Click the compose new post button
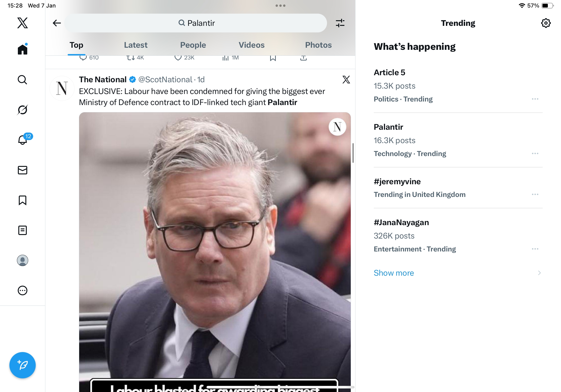This screenshot has width=561, height=392. pyautogui.click(x=23, y=365)
